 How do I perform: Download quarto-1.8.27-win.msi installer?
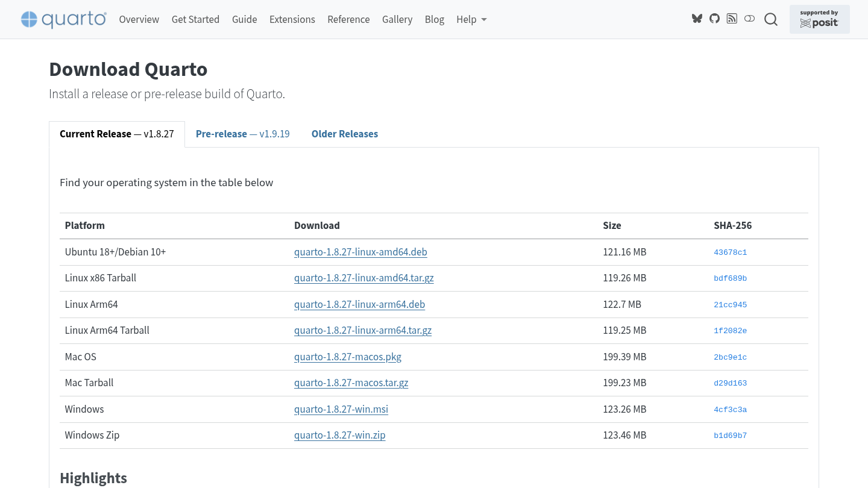pyautogui.click(x=341, y=409)
